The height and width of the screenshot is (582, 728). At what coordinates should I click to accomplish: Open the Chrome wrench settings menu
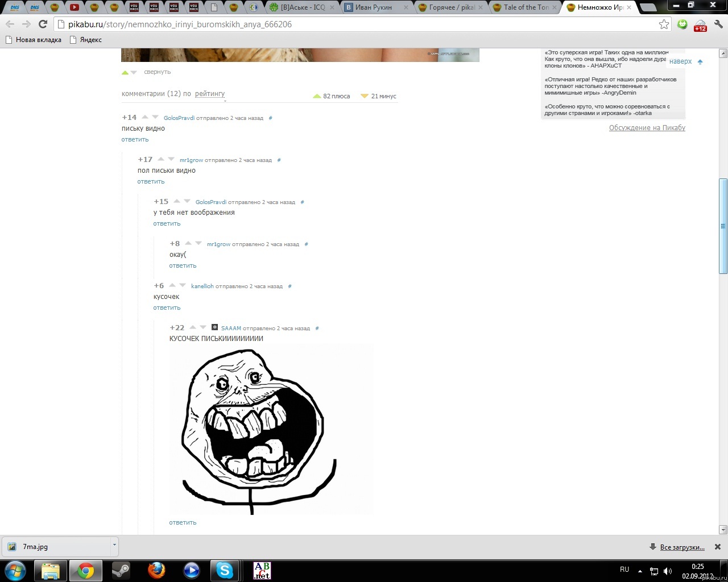(718, 24)
